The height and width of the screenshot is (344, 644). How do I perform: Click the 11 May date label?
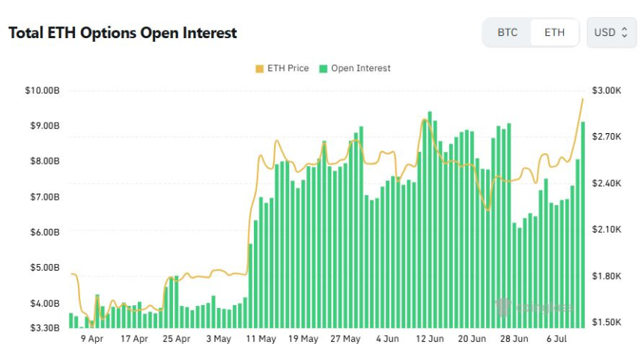click(x=261, y=339)
